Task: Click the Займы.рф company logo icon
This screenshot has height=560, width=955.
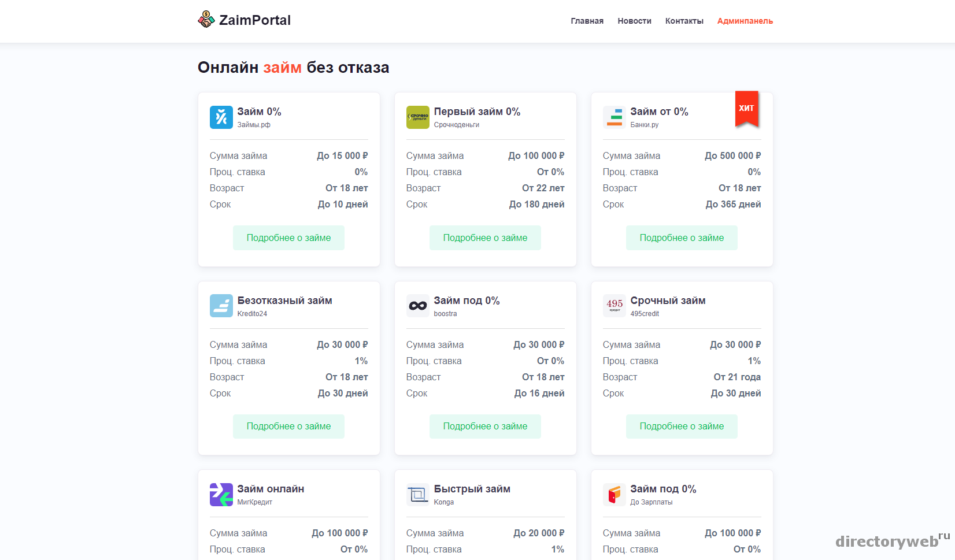Action: coord(221,117)
